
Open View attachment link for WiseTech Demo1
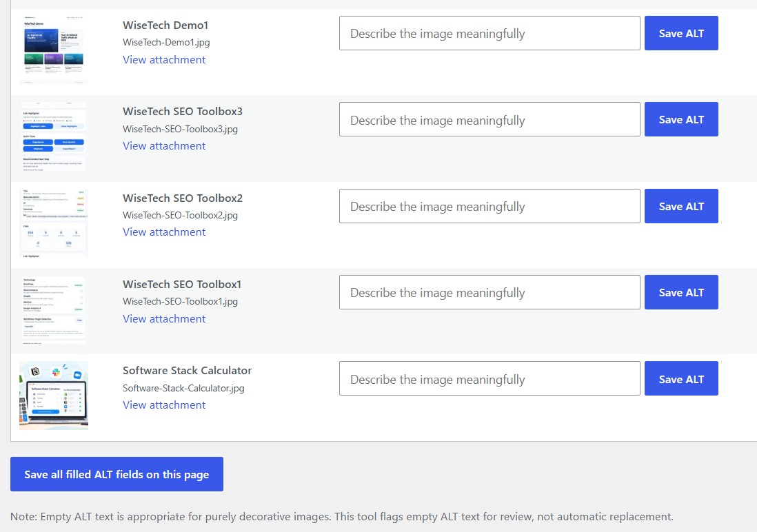(x=164, y=60)
